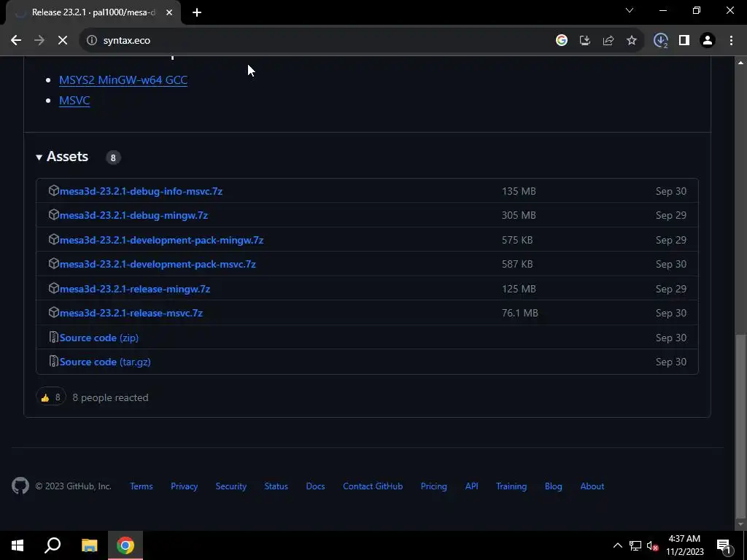The image size is (747, 560).
Task: Open the Status footer link
Action: pos(276,486)
